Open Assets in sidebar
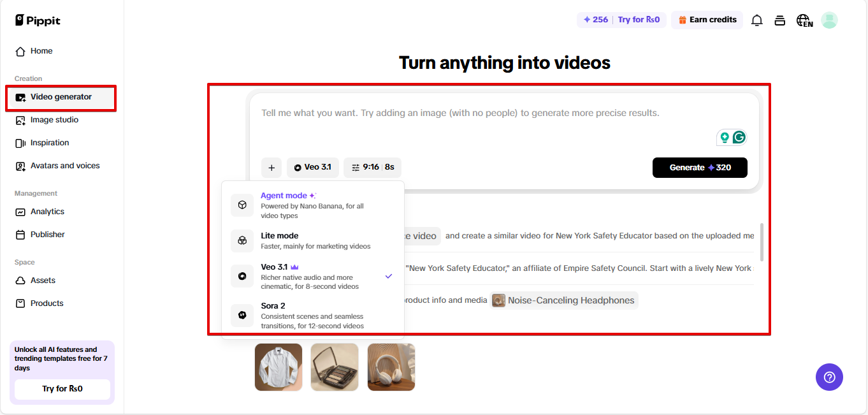This screenshot has width=868, height=415. point(43,280)
